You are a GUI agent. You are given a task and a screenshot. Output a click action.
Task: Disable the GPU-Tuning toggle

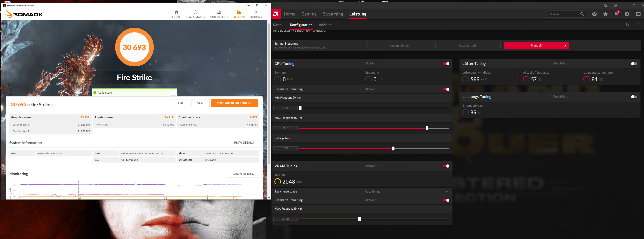point(446,64)
